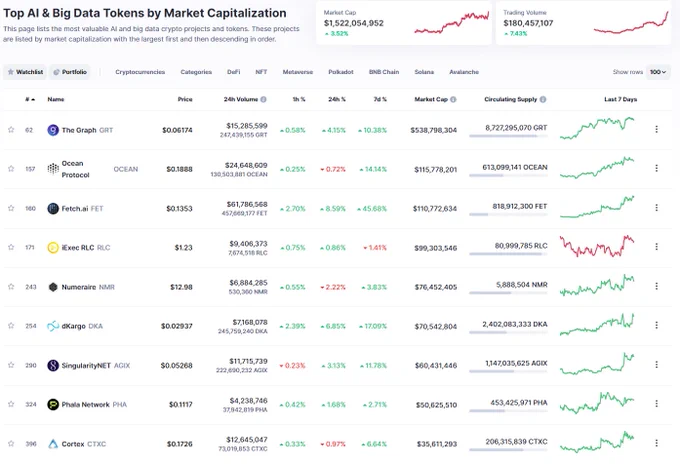Open iExec RLC red 7-day sparkline chart
The image size is (680, 464).
(x=597, y=246)
